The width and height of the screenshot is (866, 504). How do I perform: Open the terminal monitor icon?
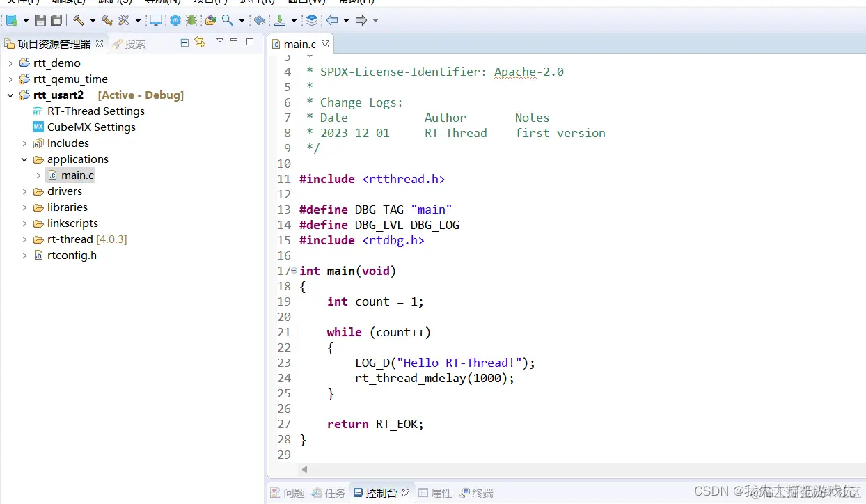[x=156, y=20]
